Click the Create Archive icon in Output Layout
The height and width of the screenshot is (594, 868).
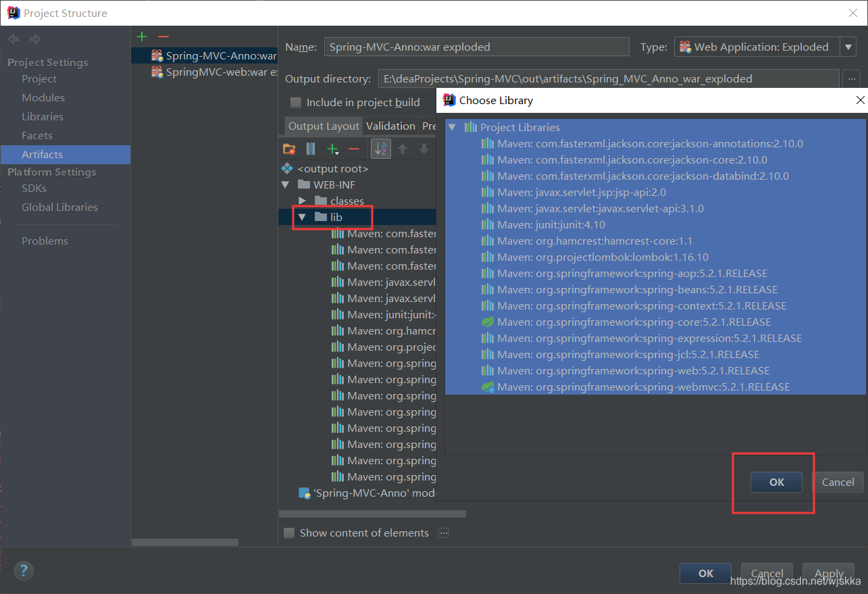(311, 149)
